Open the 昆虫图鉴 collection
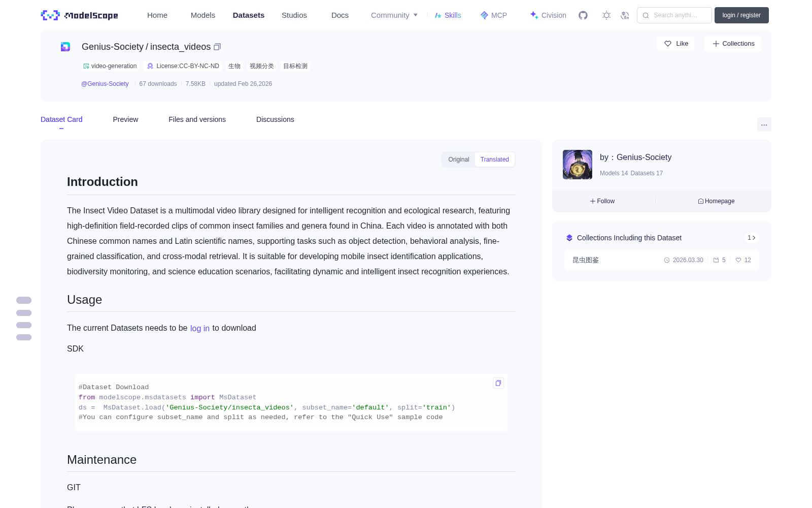812x508 pixels. [662, 260]
